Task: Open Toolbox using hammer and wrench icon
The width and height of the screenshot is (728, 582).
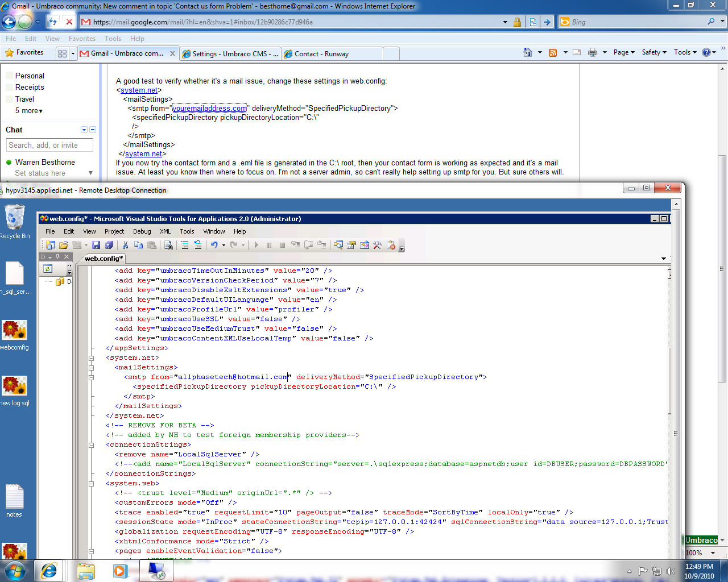Action: pos(378,245)
